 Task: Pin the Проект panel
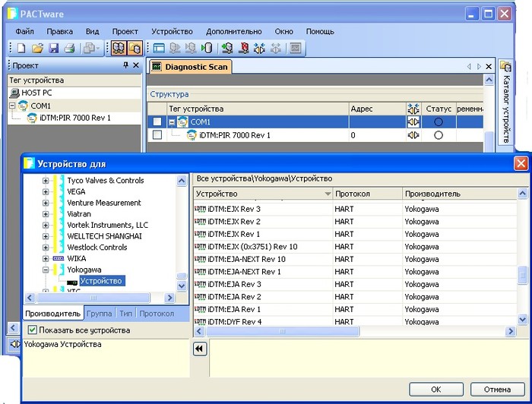pos(126,65)
